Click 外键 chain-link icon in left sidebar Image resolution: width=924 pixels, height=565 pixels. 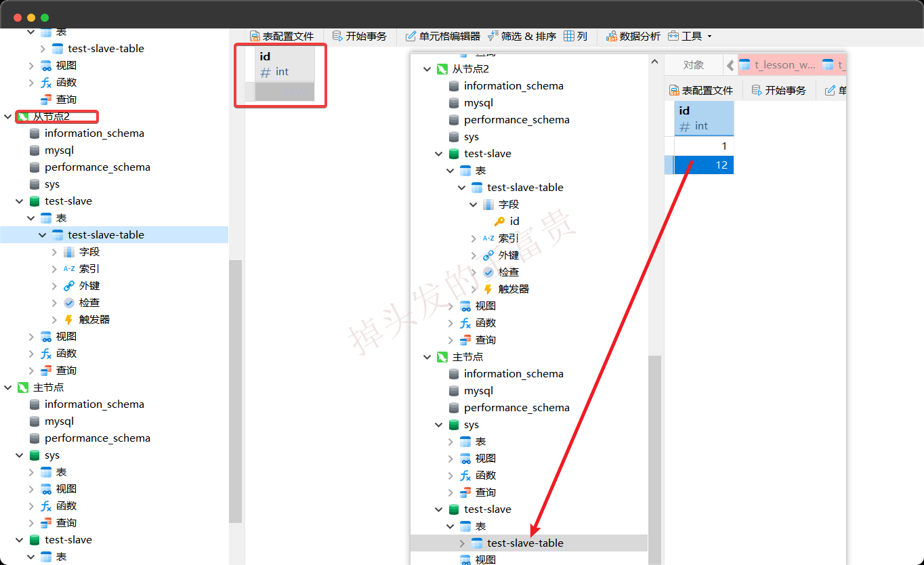(69, 286)
